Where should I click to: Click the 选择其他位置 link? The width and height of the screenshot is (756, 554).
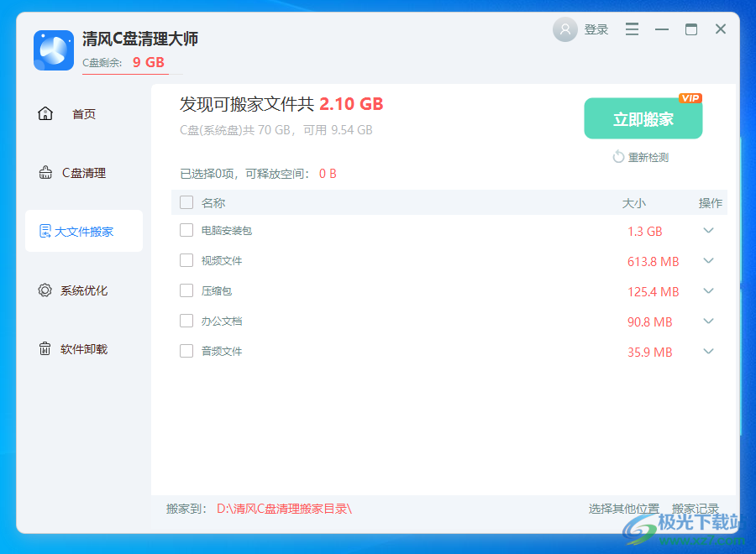point(625,508)
